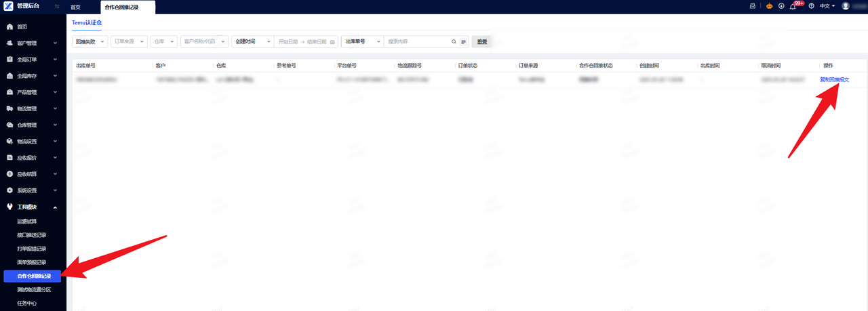Screen dimensions: 868x311
Task: Click the 结束日期 end date field
Action: (x=316, y=41)
